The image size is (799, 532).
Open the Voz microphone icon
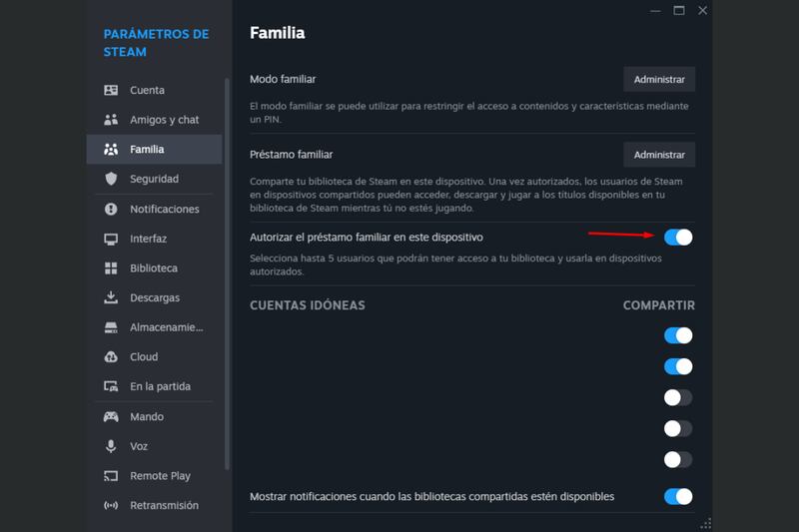coord(111,446)
